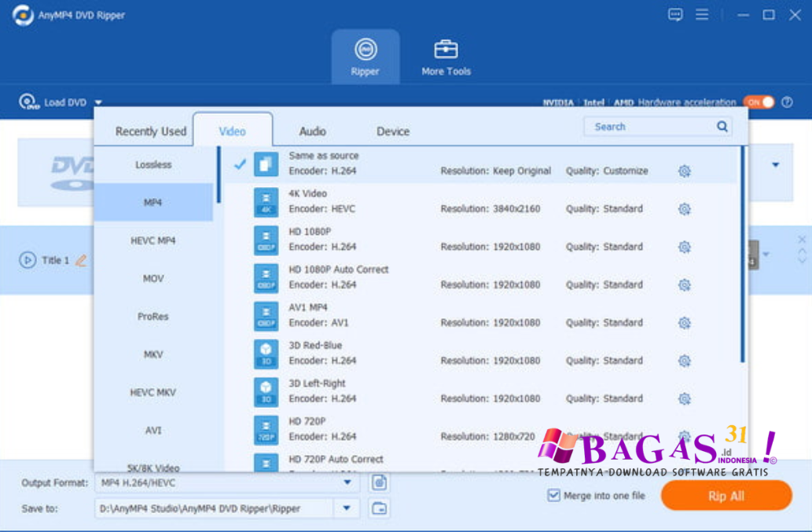Select the MKV format category
Viewport: 812px width, 532px height.
tap(153, 354)
